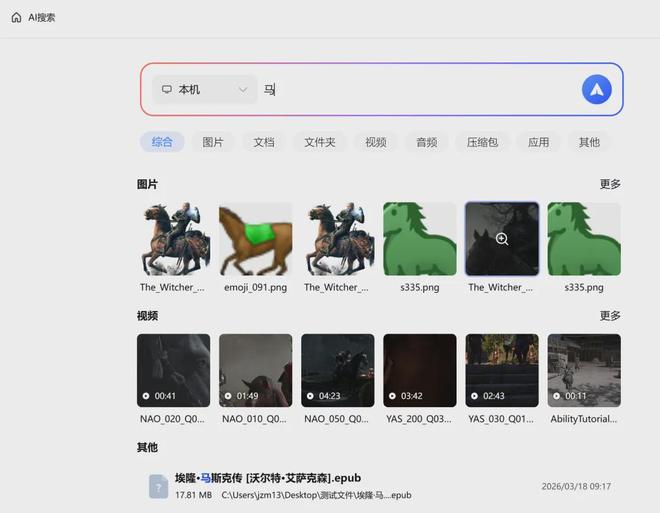This screenshot has width=660, height=513.
Task: Click the AI search home icon
Action: pos(16,17)
